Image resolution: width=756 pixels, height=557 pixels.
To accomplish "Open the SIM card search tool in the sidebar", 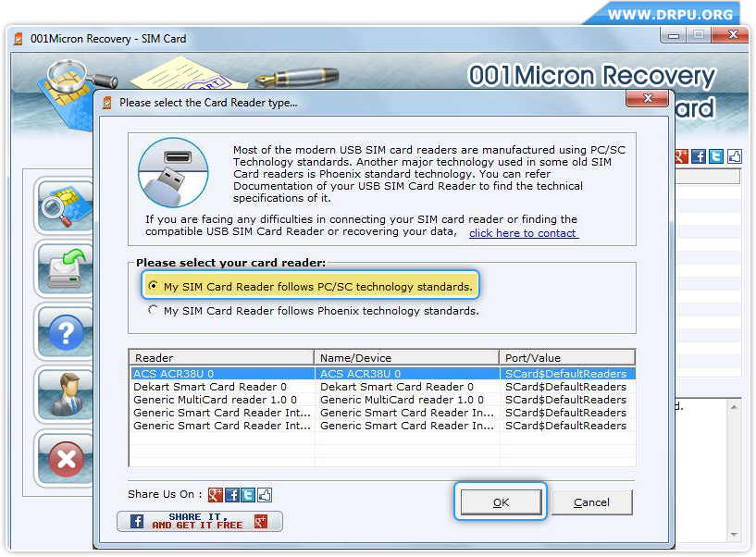I will [x=65, y=206].
